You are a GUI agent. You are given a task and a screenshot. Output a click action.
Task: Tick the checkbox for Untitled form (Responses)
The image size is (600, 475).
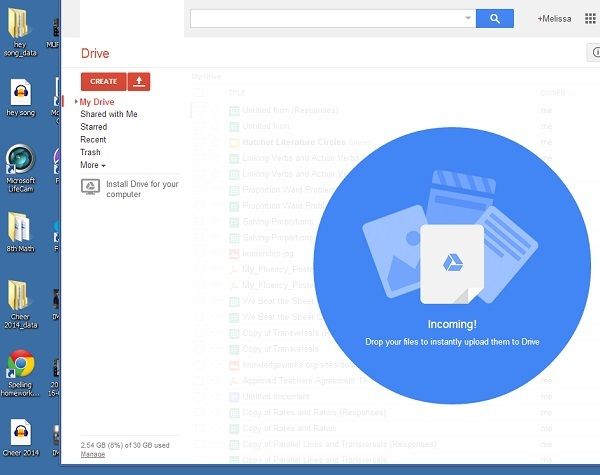click(199, 111)
